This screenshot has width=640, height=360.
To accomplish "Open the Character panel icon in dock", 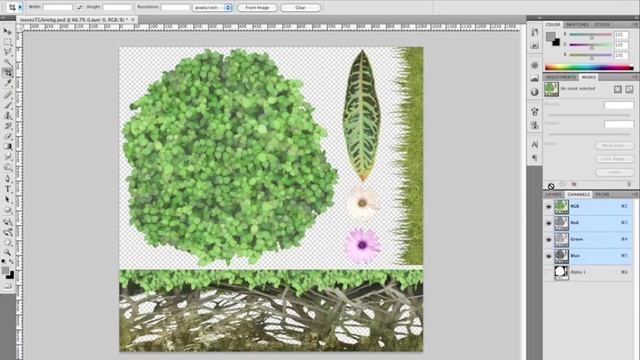I will (535, 144).
